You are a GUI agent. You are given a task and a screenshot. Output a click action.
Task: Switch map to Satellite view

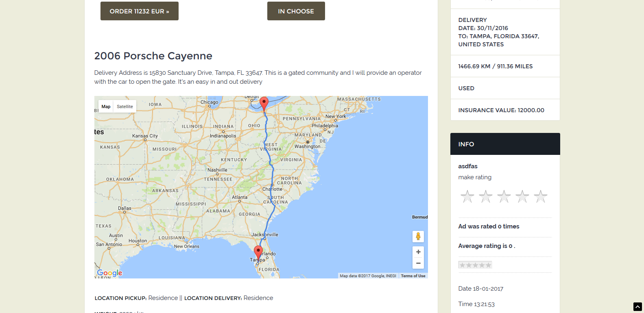[125, 107]
